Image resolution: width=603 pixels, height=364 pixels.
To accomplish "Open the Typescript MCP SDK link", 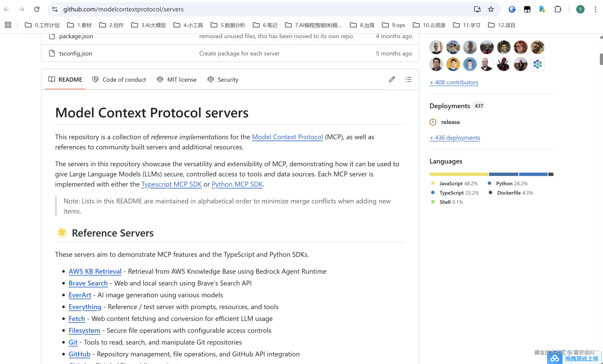I will (171, 184).
